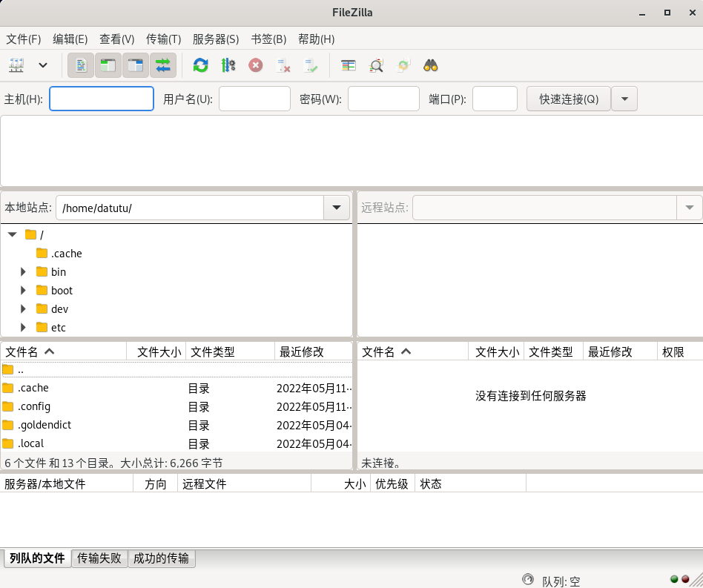Open quick connect history dropdown
Viewport: 703px width, 588px height.
(x=624, y=99)
